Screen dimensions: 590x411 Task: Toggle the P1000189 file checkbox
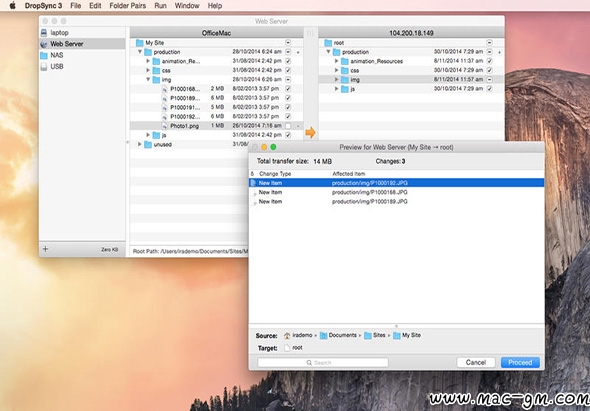pyautogui.click(x=288, y=98)
